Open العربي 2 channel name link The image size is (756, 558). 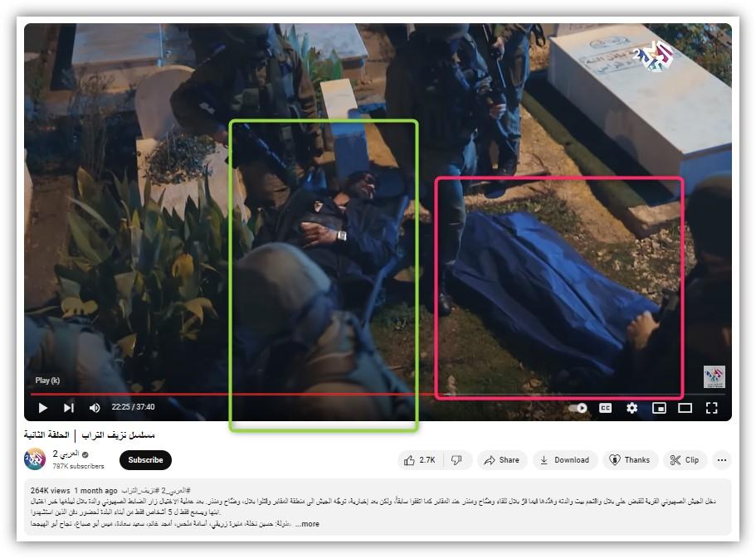point(66,454)
